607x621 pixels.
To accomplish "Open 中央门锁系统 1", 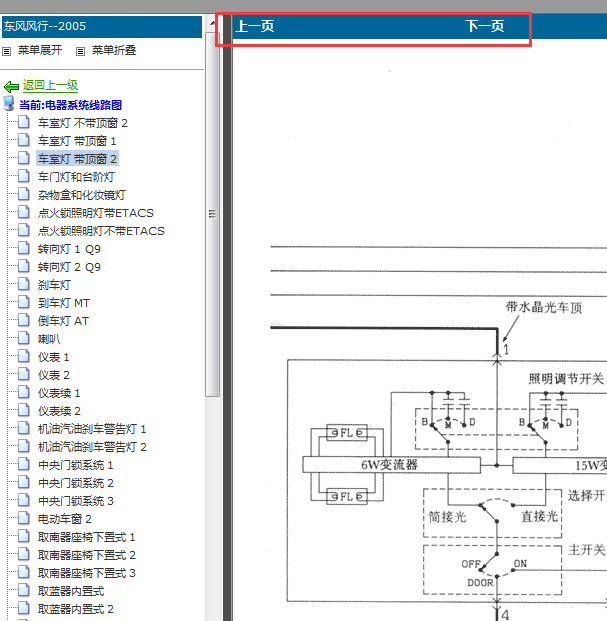I will pyautogui.click(x=76, y=465).
